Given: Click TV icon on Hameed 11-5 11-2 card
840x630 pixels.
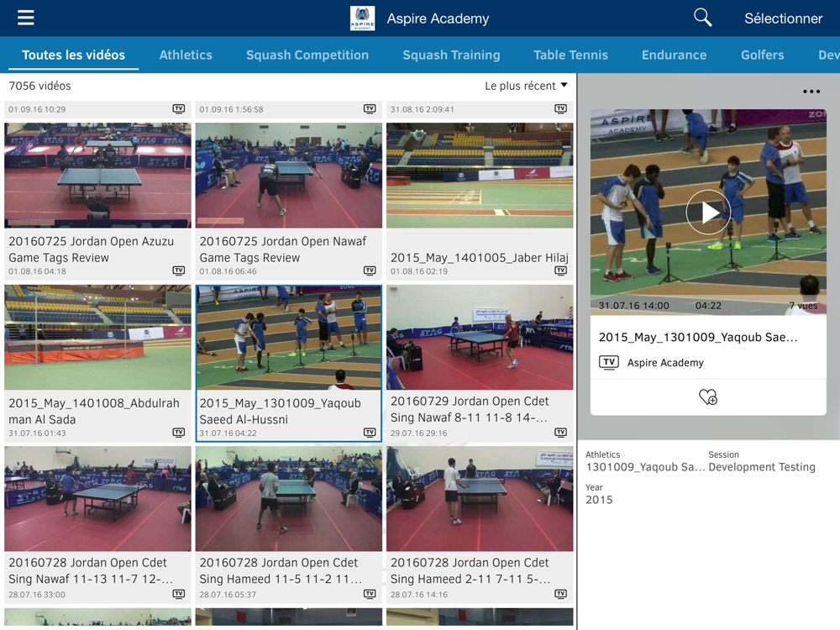Looking at the screenshot, I should pyautogui.click(x=370, y=594).
